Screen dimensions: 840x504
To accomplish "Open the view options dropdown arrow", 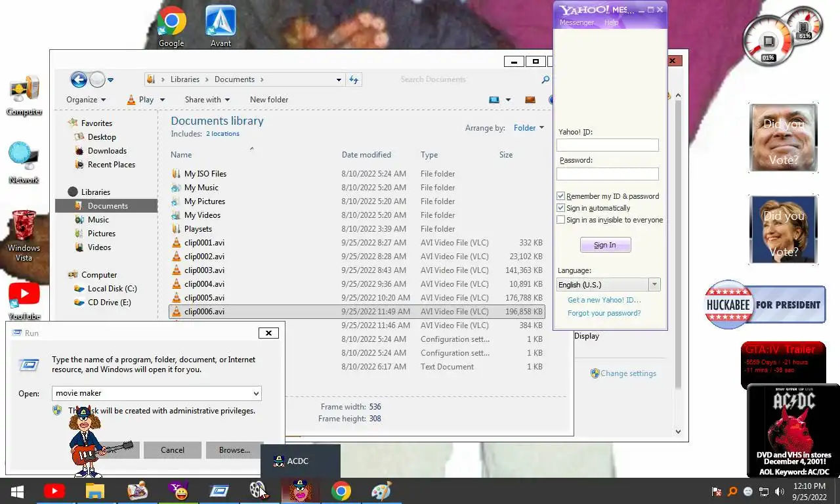I will [508, 100].
